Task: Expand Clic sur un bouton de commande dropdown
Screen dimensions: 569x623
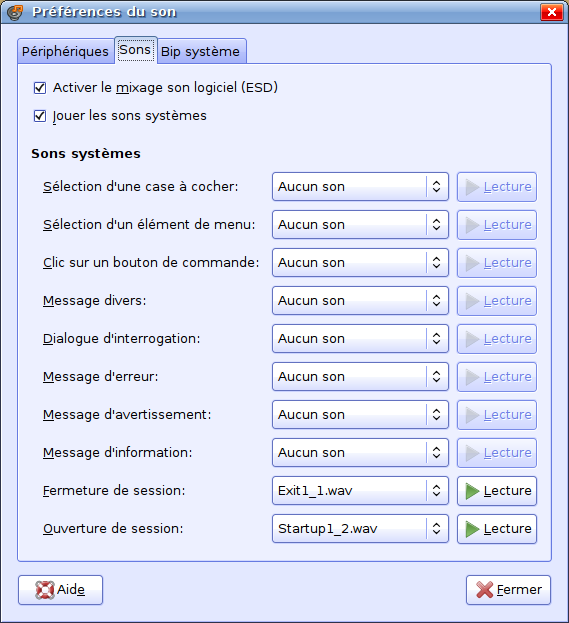Action: click(360, 263)
